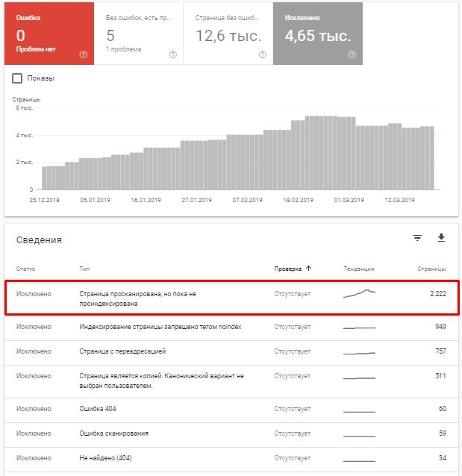Screen dimensions: 462x476
Task: Click the Сведения section heading
Action: [x=39, y=239]
